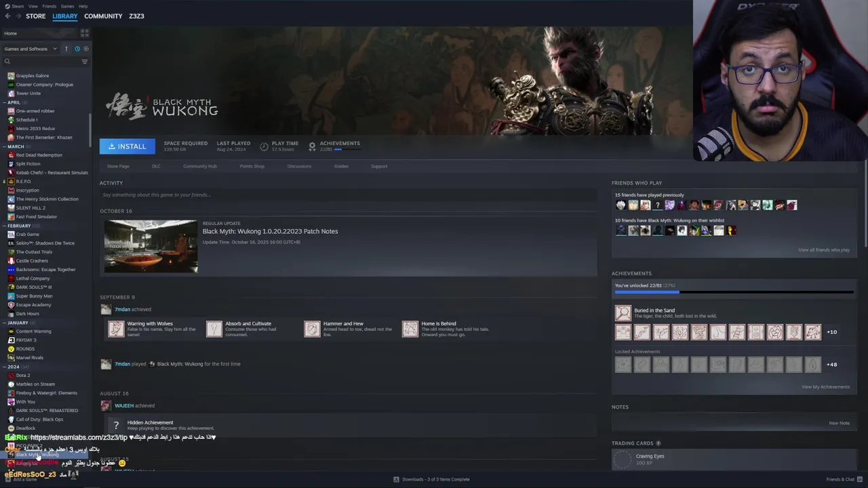Viewport: 868px width, 488px height.
Task: Go forward with the navigation arrow
Action: click(x=17, y=16)
